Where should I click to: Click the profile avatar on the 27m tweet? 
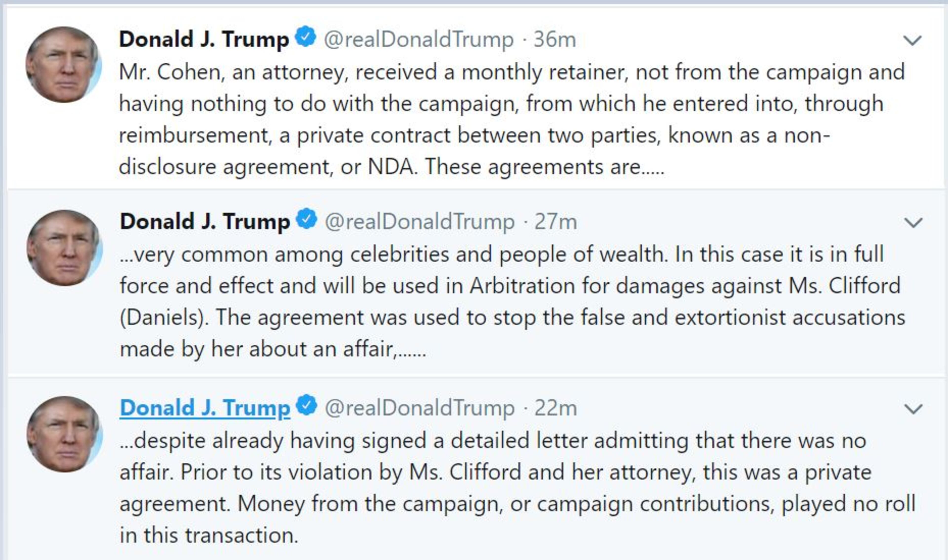pyautogui.click(x=64, y=248)
